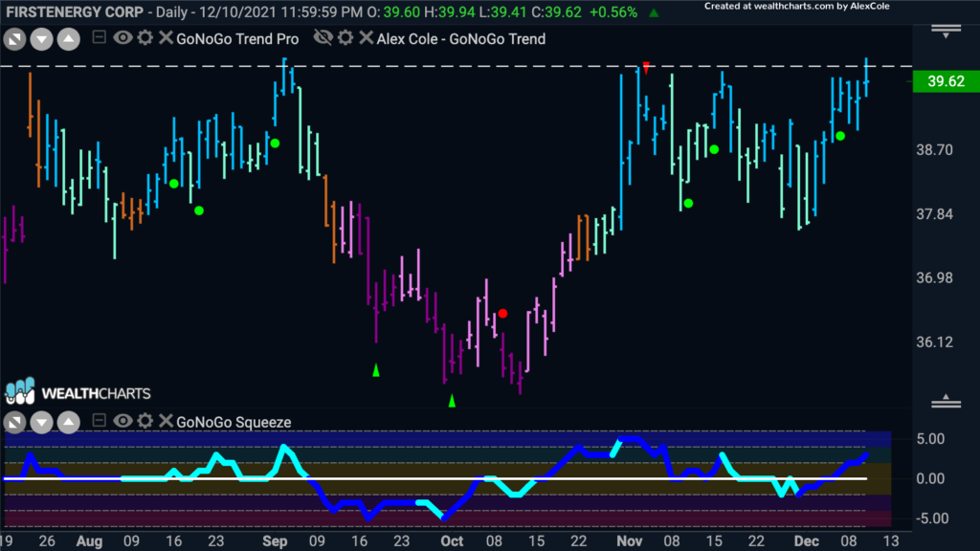Click the 38.70 price axis label
This screenshot has width=980, height=551.
click(x=935, y=150)
